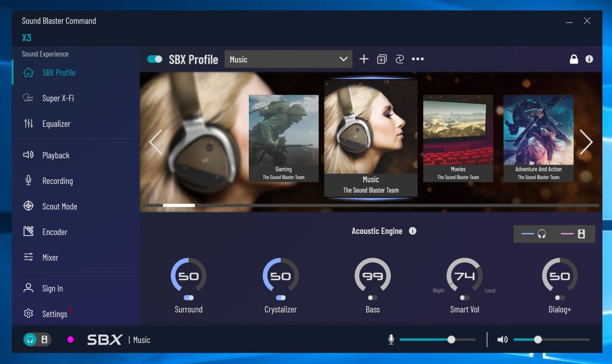
Task: Adjust the Surround level dial
Action: coord(189,276)
